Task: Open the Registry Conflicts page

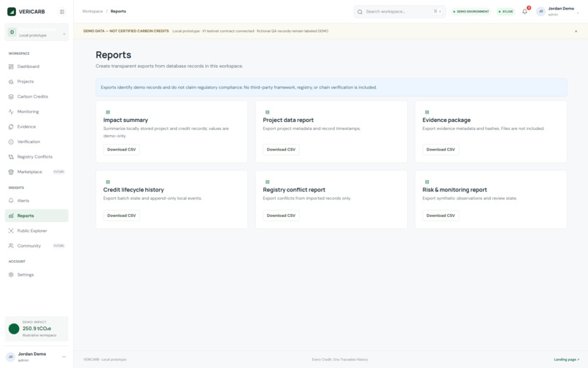Action: pos(36,156)
